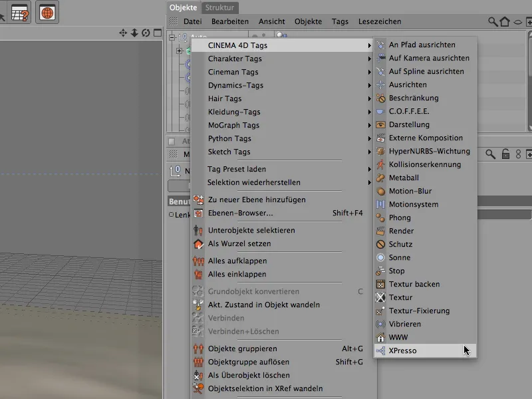Toggle the Lenk user data checkbox

(x=172, y=214)
